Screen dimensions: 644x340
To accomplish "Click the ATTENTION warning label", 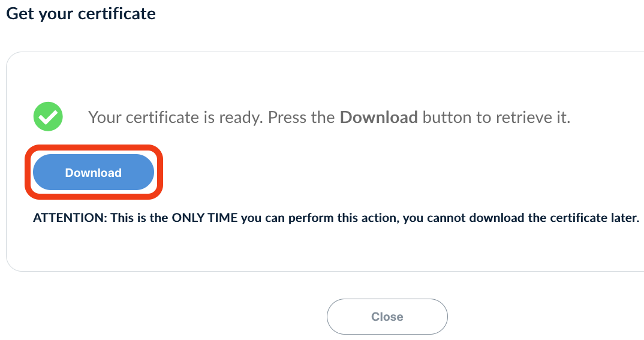I will click(70, 218).
